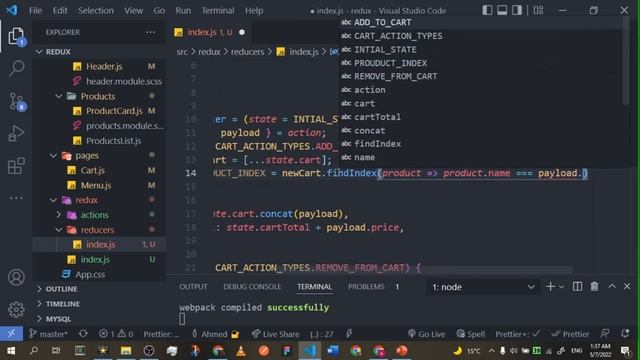Kill the terminal with trash icon
The width and height of the screenshot is (640, 360).
coord(594,287)
